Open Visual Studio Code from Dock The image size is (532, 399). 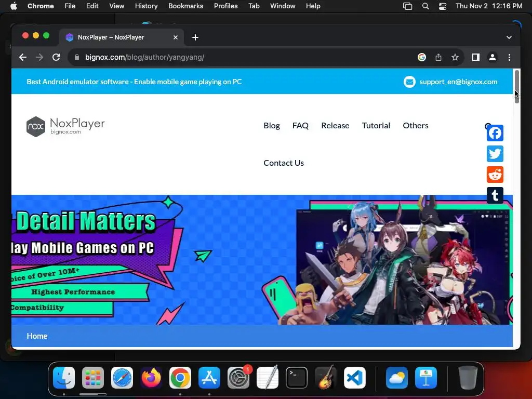coord(355,377)
